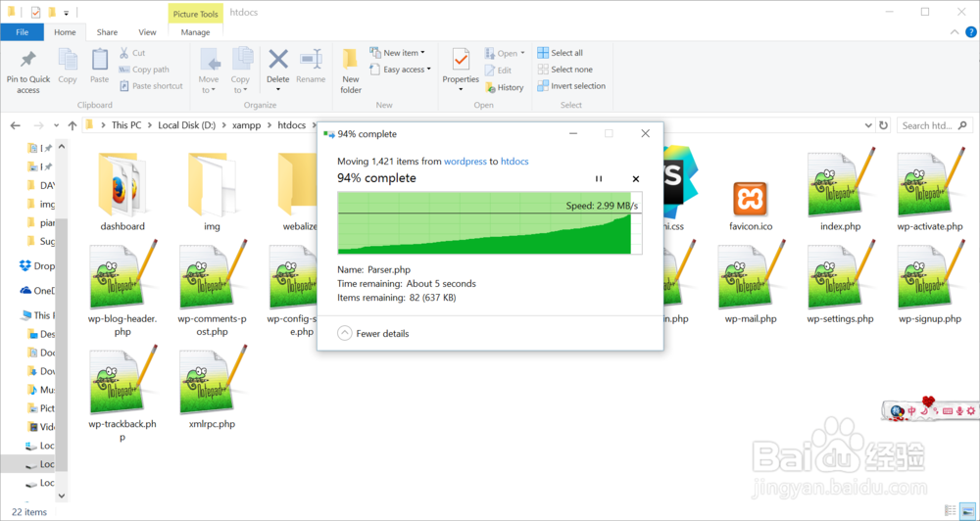
Task: Open the Easy access dropdown
Action: (400, 70)
